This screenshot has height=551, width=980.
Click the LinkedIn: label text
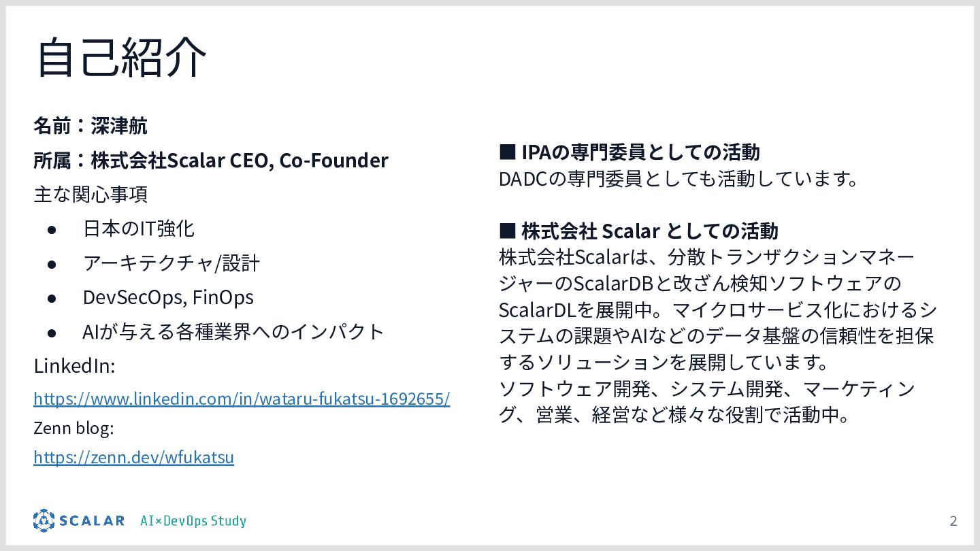74,365
